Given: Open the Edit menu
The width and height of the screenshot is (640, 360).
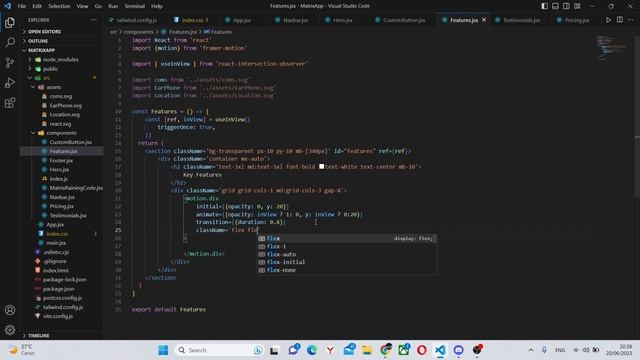Looking at the screenshot, I should pos(37,6).
